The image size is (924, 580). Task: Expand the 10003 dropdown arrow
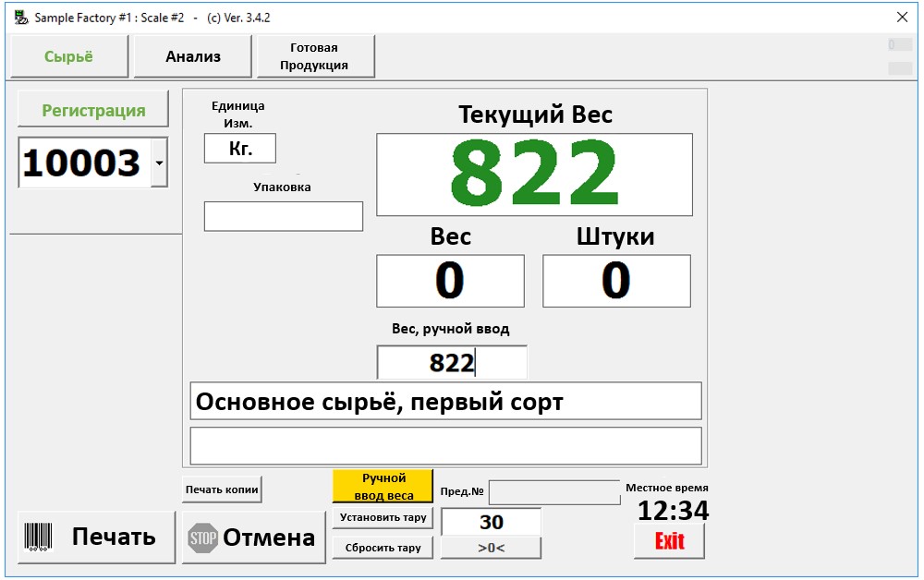(x=159, y=163)
